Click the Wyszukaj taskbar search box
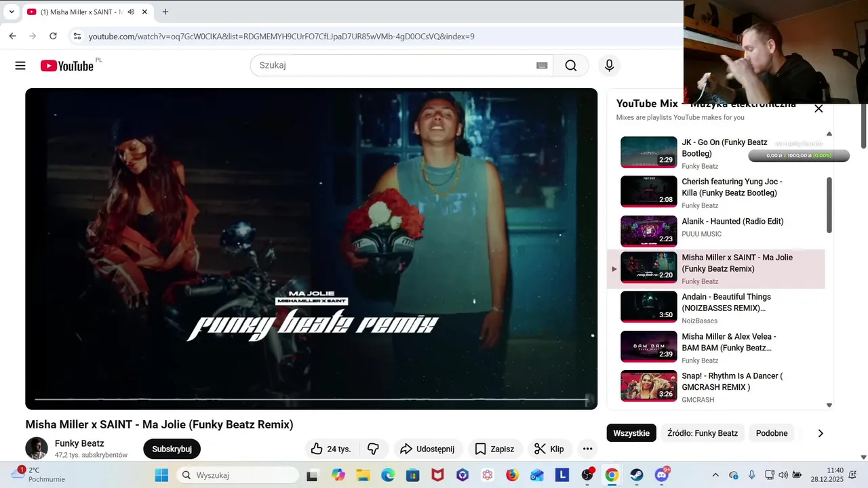Screen dimensions: 868x488 point(237,475)
